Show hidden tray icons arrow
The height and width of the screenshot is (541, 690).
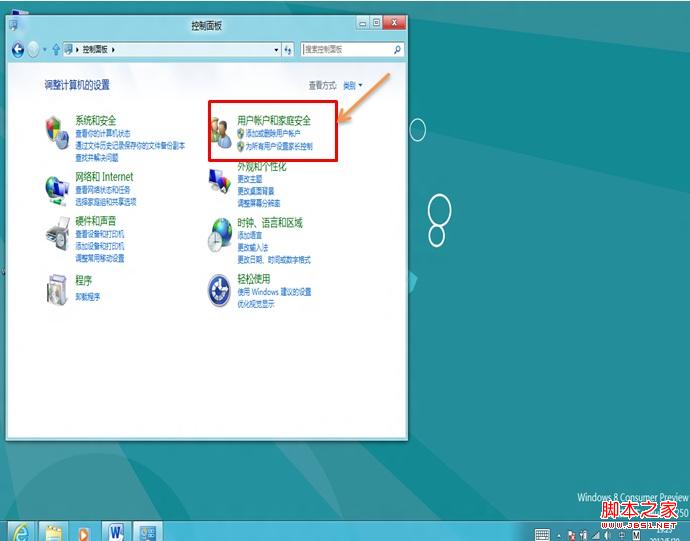559,536
